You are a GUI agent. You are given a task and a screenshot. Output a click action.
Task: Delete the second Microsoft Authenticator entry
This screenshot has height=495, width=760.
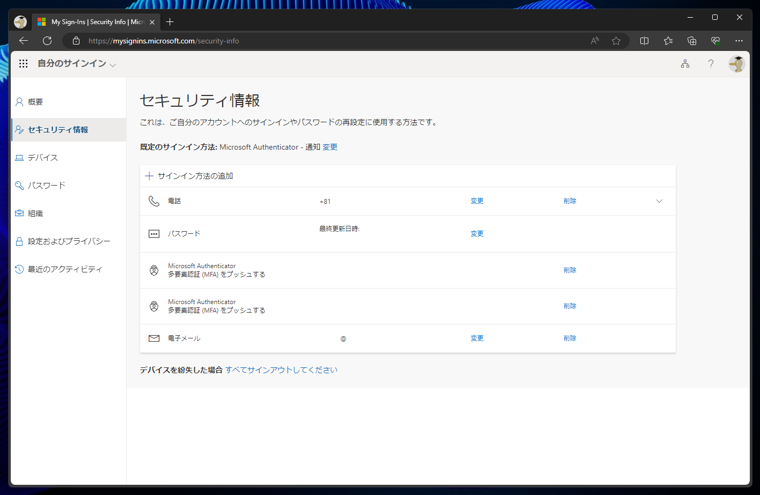point(570,306)
